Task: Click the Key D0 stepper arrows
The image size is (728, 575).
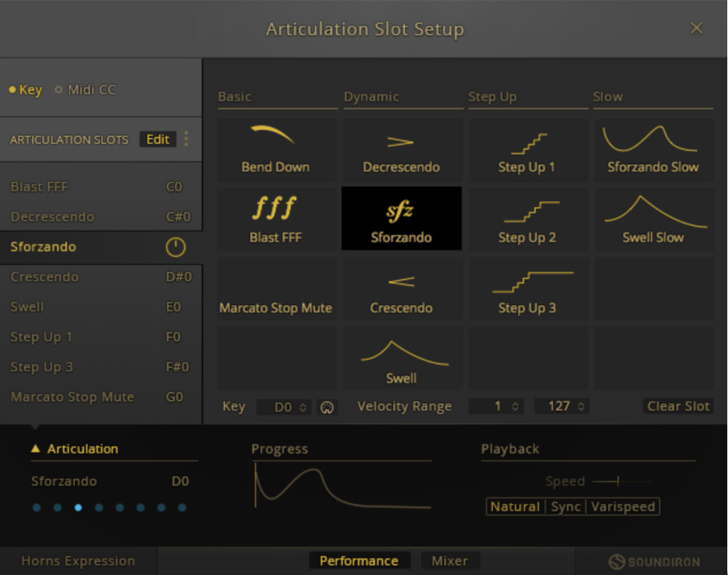Action: coord(303,407)
